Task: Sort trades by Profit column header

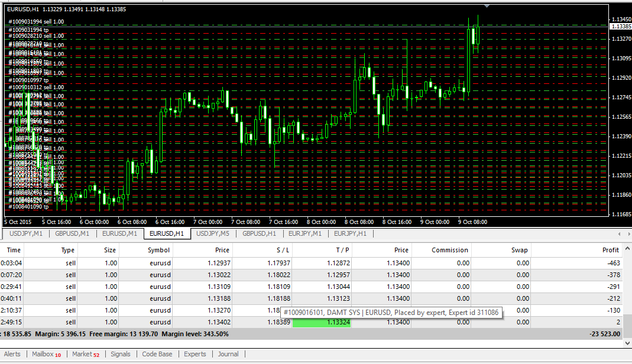Action: 610,250
